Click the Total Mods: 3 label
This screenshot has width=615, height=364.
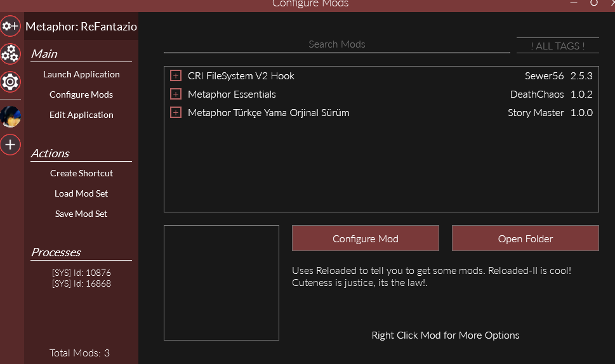point(79,353)
